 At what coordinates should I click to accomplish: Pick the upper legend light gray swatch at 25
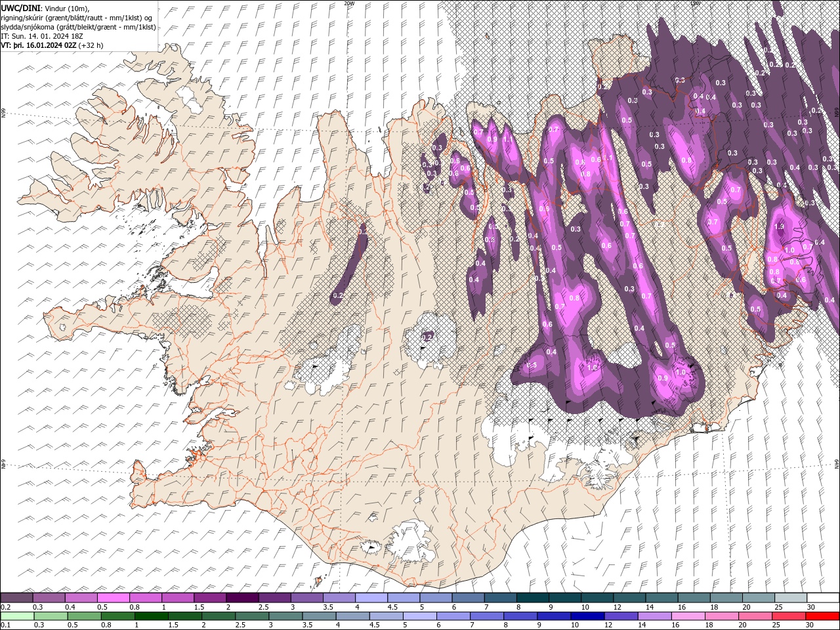(789, 598)
